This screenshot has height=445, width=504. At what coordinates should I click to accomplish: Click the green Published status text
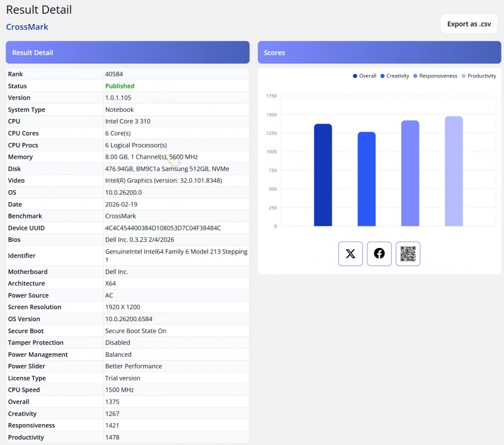click(120, 86)
